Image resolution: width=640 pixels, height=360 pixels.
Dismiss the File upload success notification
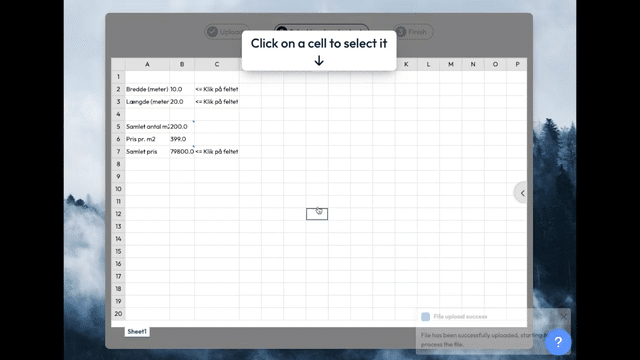[x=563, y=316]
